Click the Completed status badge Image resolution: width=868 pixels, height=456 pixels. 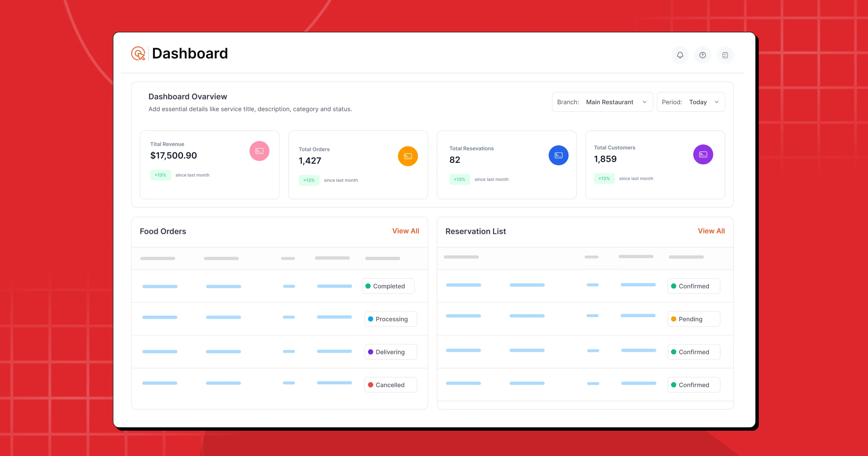388,286
